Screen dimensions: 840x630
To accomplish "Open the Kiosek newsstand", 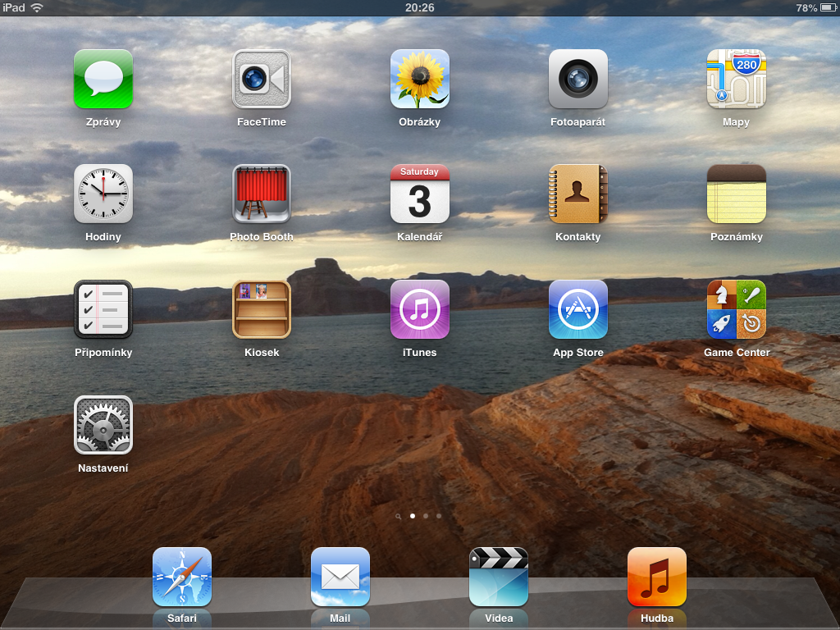I will coord(261,310).
